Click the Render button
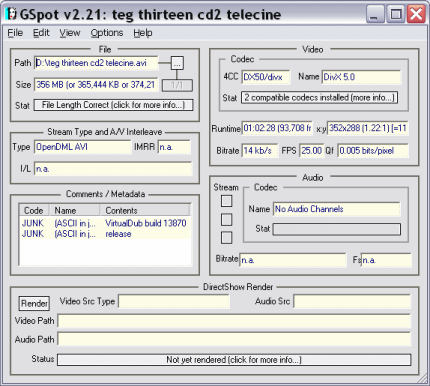This screenshot has width=430, height=386. [34, 303]
